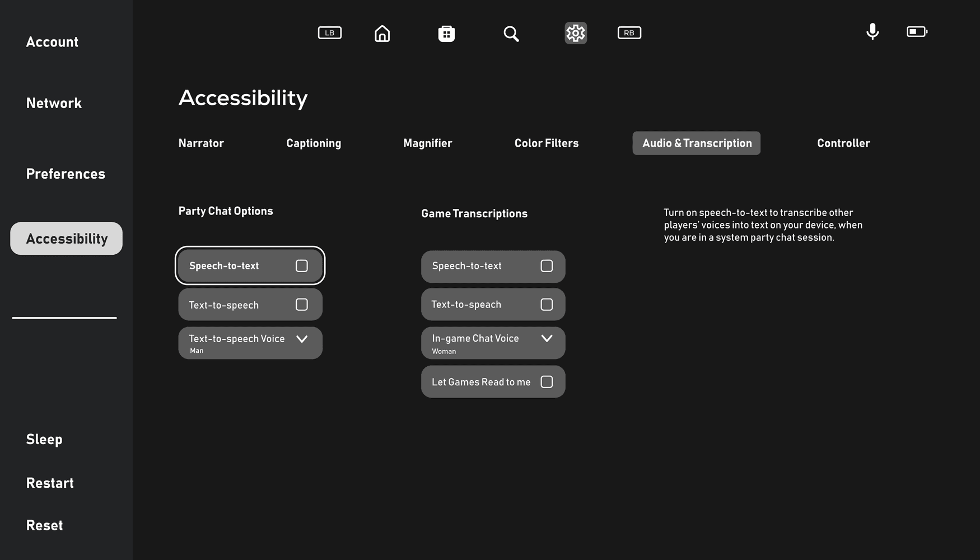Toggle Party Chat Text-to-speech checkbox

pos(302,305)
